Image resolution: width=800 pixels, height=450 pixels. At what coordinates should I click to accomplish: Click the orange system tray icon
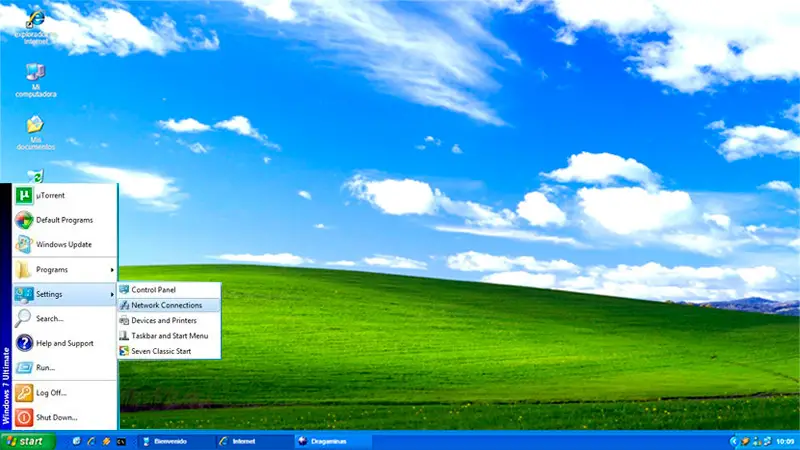[745, 441]
